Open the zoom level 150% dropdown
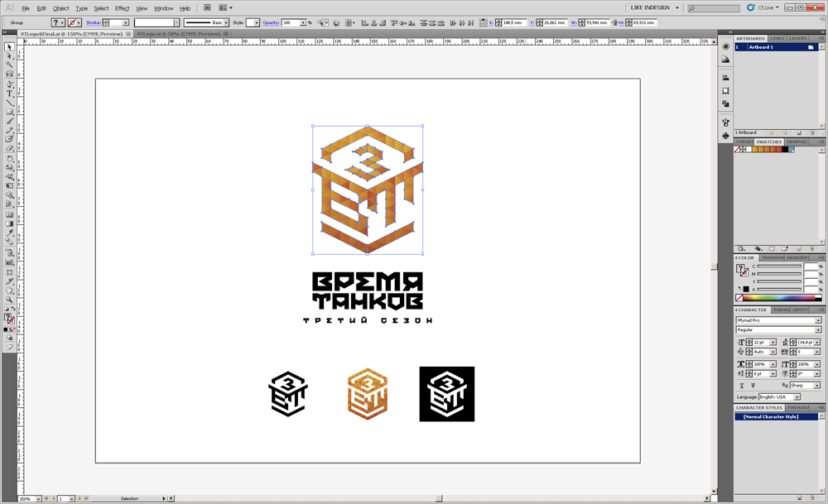This screenshot has height=504, width=828. point(39,499)
